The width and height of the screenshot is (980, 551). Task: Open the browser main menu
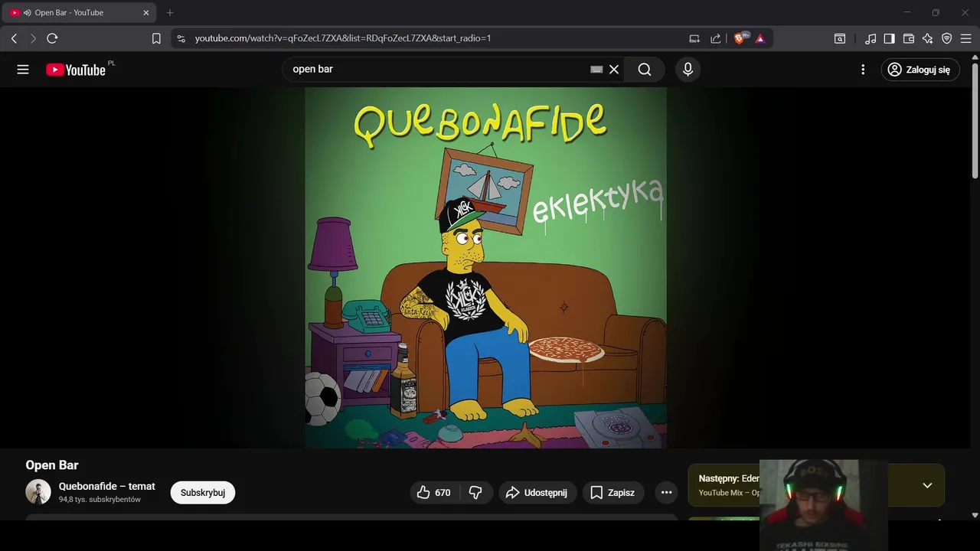[966, 38]
